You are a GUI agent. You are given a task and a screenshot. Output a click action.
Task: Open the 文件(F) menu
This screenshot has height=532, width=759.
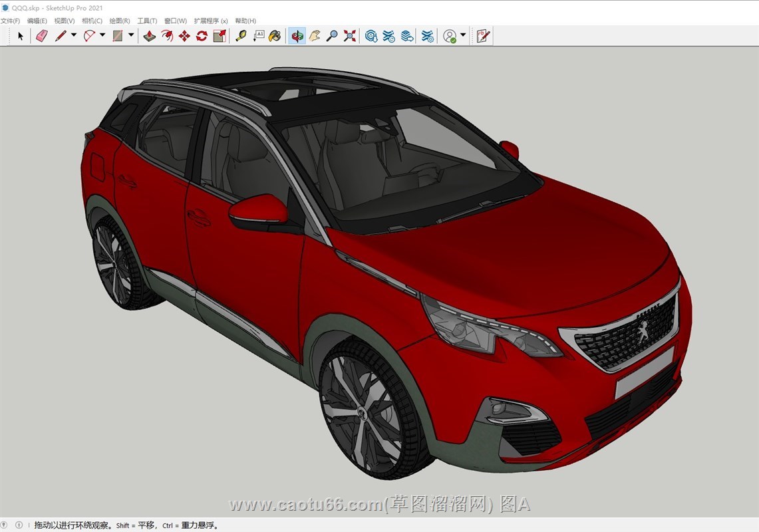click(10, 21)
